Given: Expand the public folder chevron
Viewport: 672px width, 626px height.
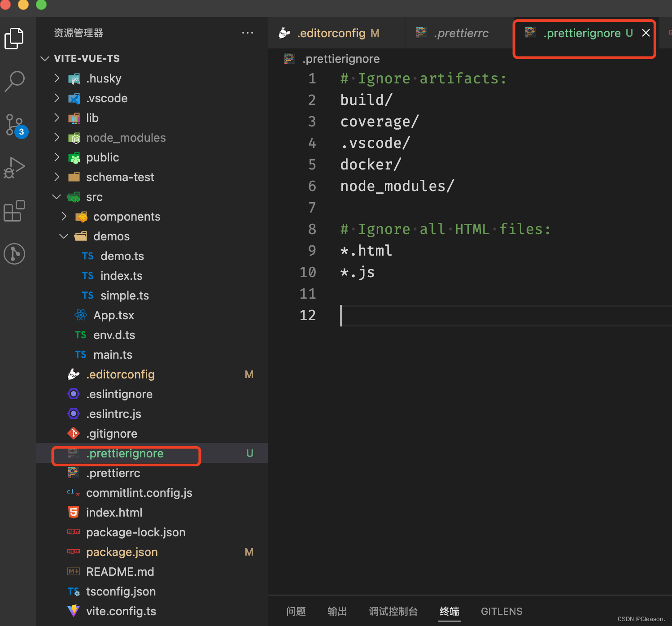Looking at the screenshot, I should click(57, 157).
